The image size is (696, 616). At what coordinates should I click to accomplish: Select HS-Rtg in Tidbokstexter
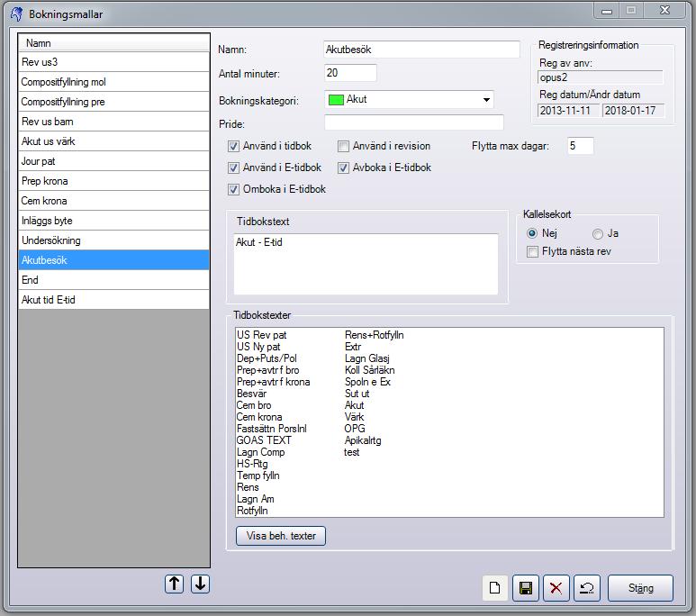point(252,464)
